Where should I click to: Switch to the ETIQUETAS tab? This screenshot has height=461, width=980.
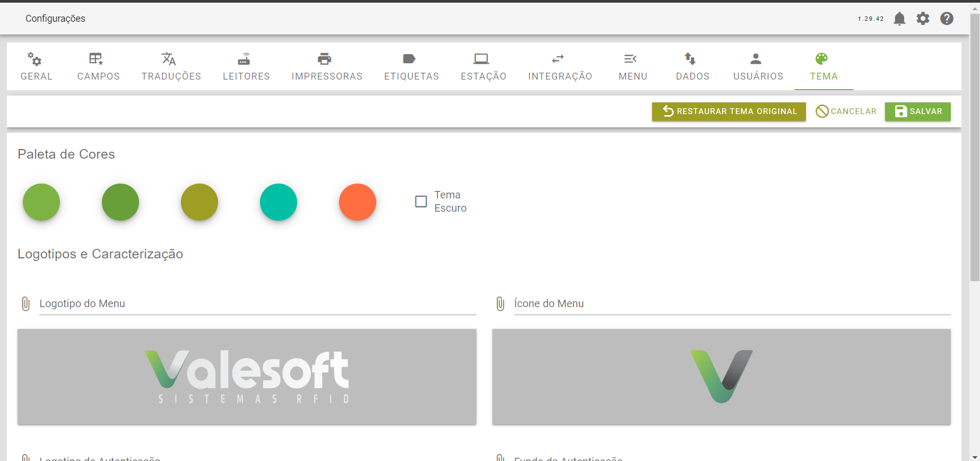point(412,76)
